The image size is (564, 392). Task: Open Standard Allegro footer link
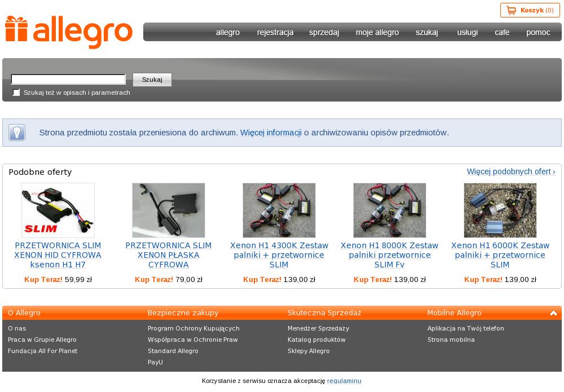coord(173,351)
